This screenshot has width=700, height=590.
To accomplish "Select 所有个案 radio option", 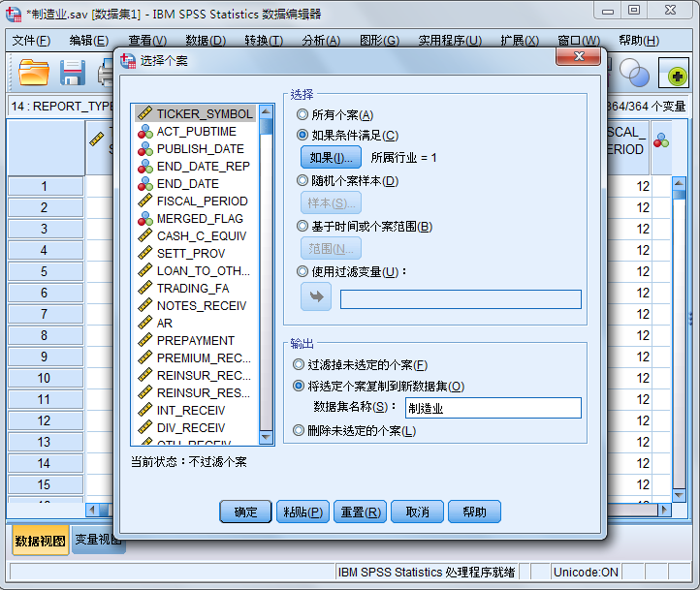I will pyautogui.click(x=302, y=114).
